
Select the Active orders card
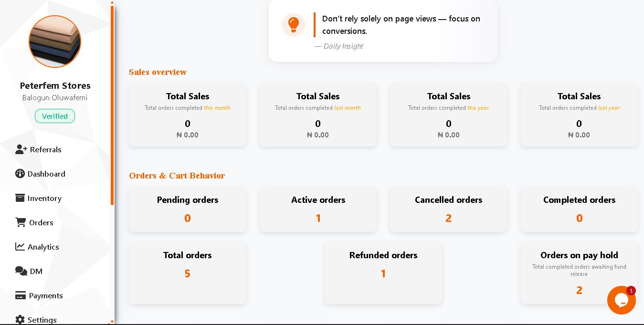click(x=318, y=209)
